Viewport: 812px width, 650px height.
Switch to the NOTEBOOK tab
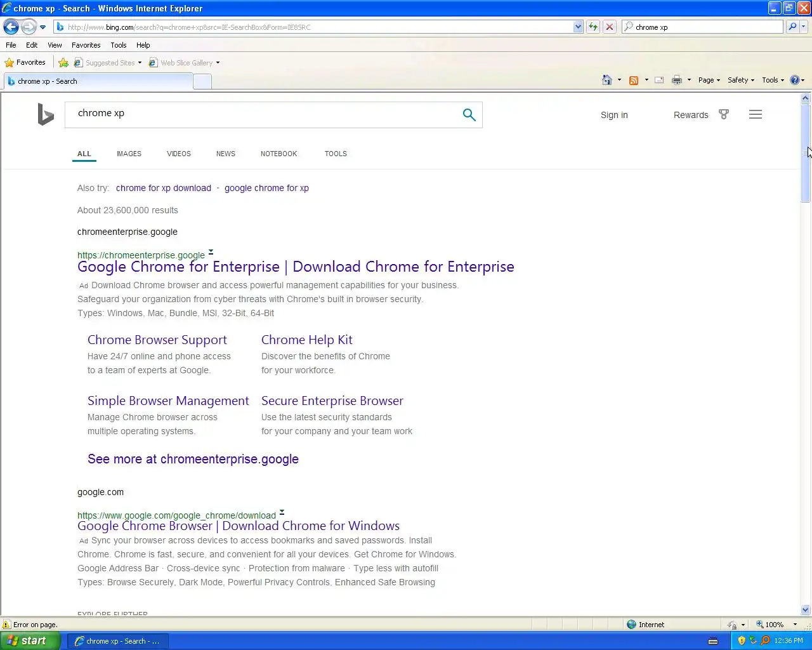[278, 154]
